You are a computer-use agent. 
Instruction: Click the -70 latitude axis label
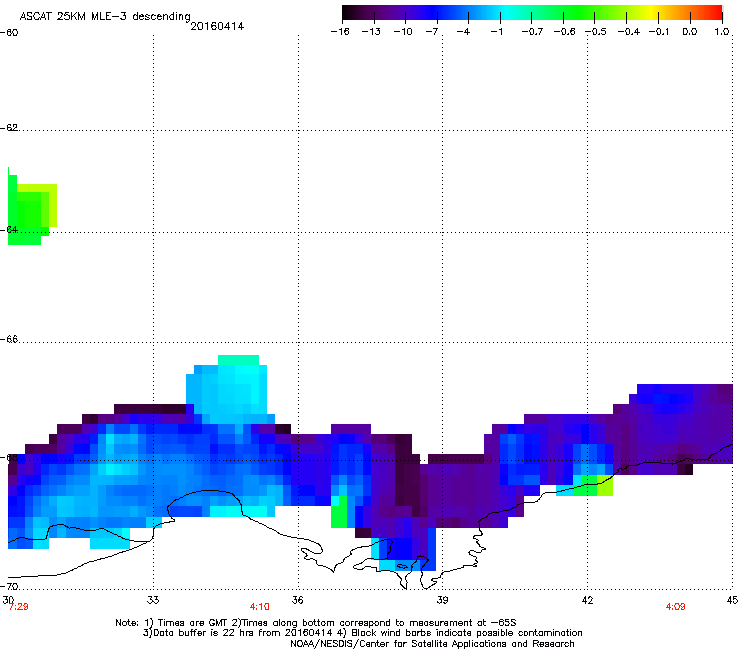coord(9,586)
